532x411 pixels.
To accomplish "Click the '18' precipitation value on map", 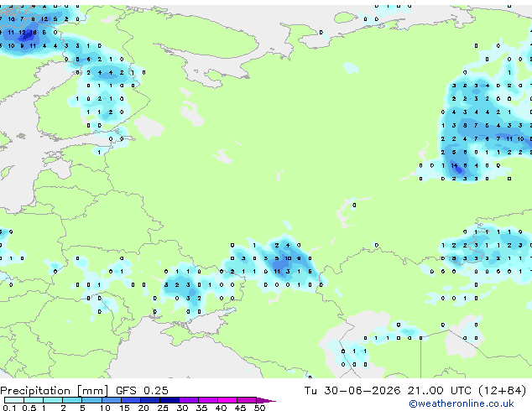I will coord(33,33).
